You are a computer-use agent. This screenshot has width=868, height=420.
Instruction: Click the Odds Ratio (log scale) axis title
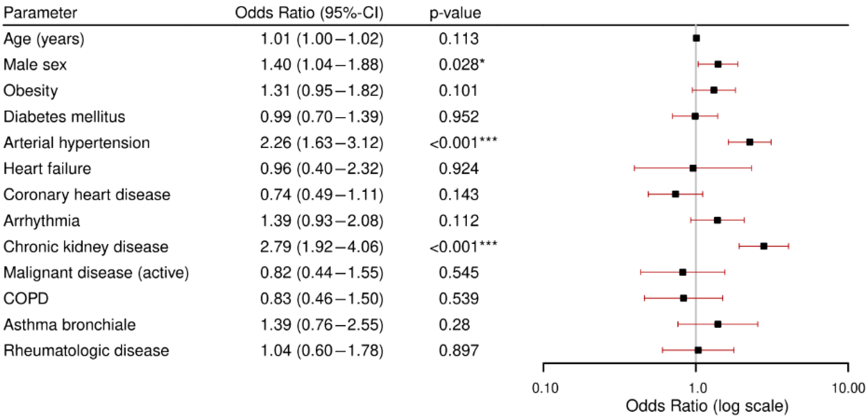coord(707,406)
